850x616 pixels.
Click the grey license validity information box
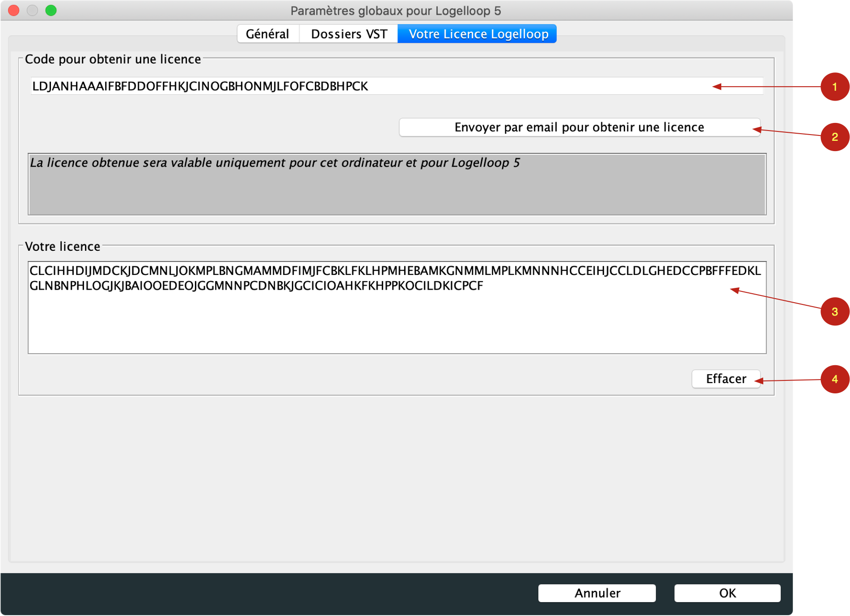[x=397, y=184]
